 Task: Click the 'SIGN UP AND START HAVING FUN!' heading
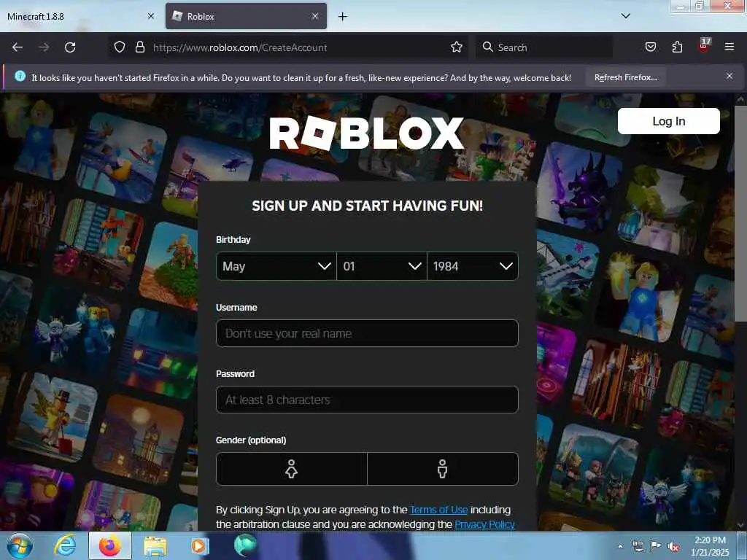tap(368, 206)
